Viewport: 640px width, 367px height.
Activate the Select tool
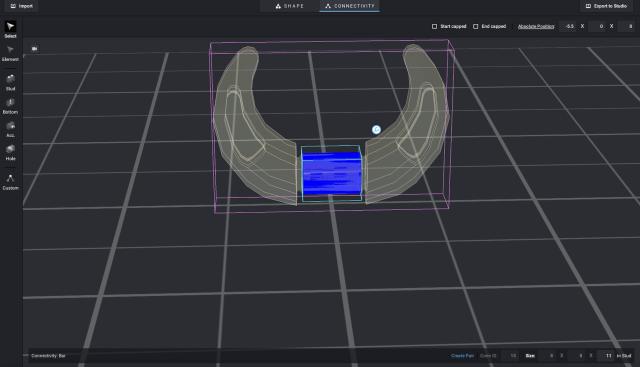point(10,29)
